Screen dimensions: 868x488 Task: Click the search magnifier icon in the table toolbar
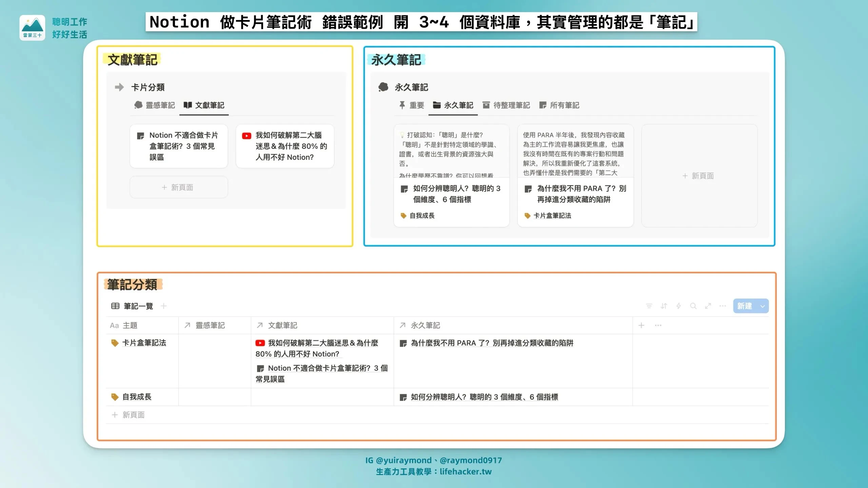click(693, 306)
